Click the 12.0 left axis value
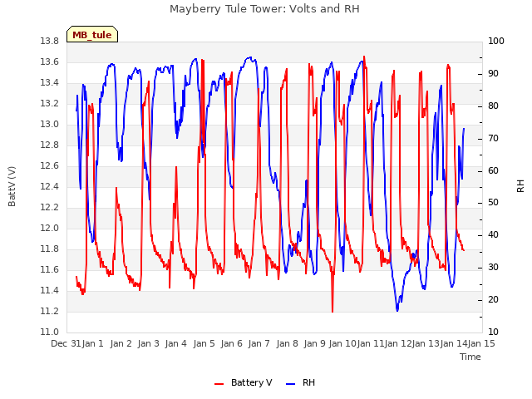 (49, 229)
